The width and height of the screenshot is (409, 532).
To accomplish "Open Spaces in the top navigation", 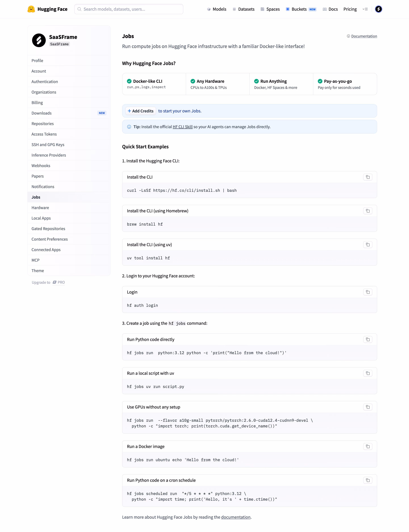I will (270, 9).
